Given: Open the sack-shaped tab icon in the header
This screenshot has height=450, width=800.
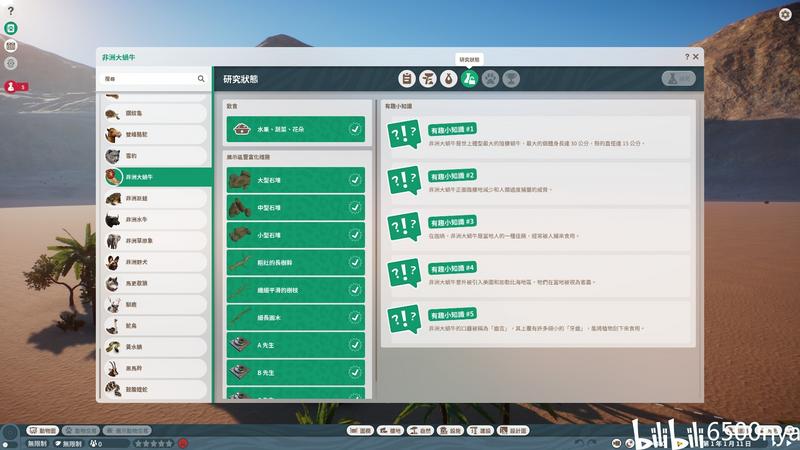Looking at the screenshot, I should 448,79.
